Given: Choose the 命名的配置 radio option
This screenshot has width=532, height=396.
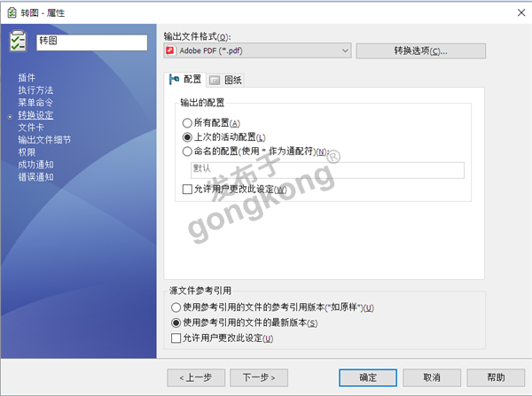Looking at the screenshot, I should point(187,151).
